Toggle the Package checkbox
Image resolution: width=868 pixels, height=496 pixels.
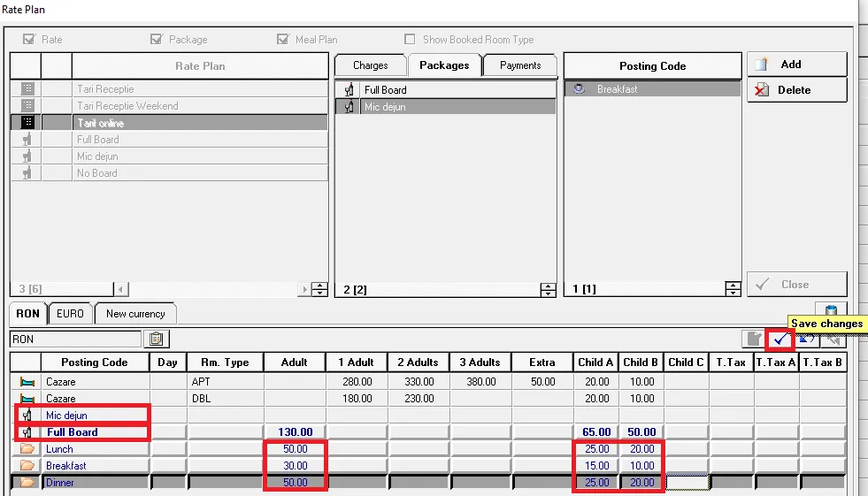(156, 39)
